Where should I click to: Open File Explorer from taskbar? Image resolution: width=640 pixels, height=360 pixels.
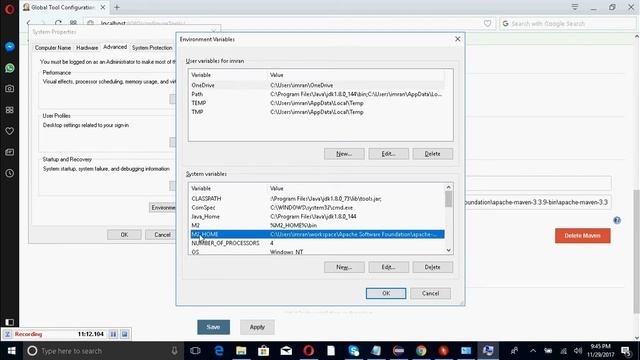point(241,351)
